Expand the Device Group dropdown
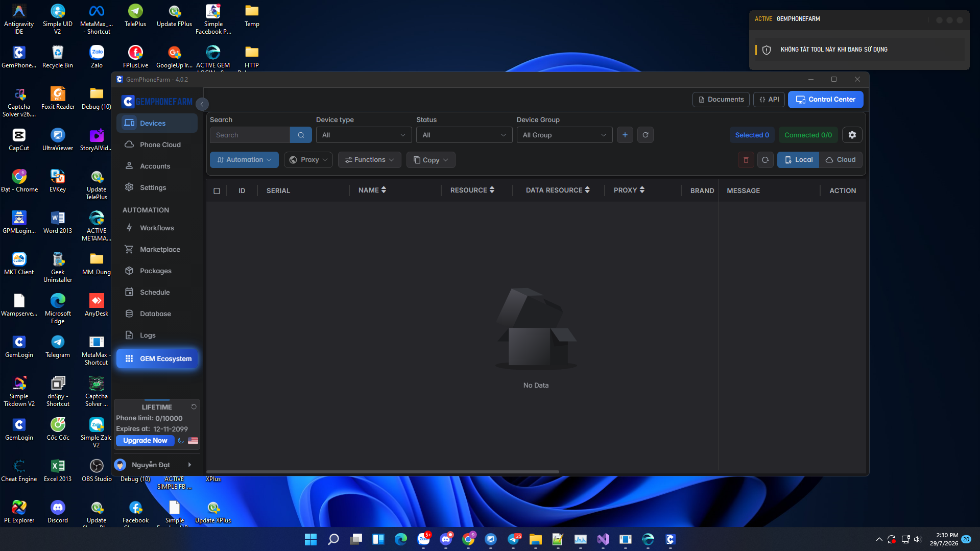This screenshot has width=980, height=551. coord(564,135)
